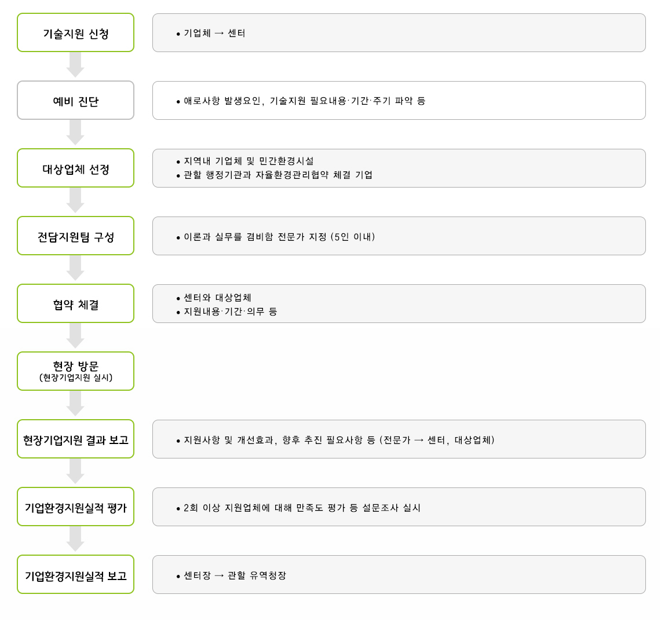Select the 현장 방문 step box

[75, 371]
